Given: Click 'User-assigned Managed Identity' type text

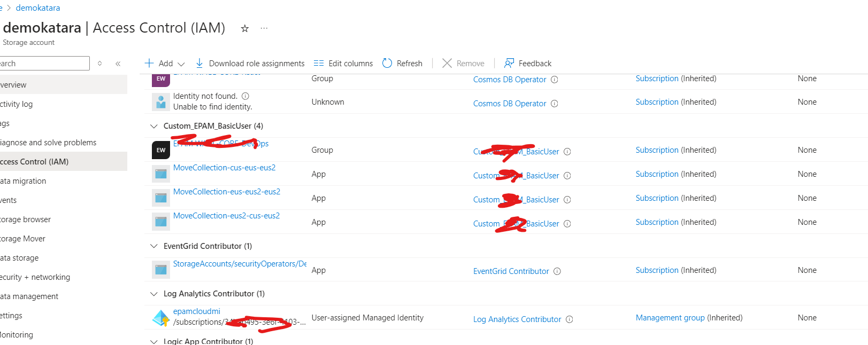Looking at the screenshot, I should pos(367,318).
